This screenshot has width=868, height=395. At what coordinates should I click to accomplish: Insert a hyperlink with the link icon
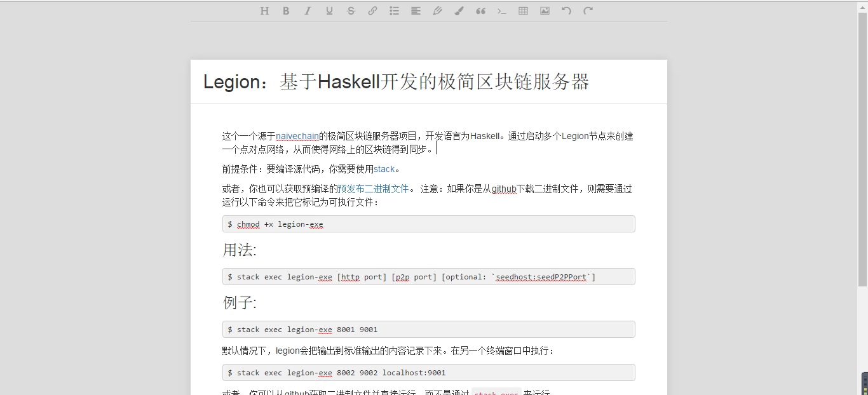(372, 11)
